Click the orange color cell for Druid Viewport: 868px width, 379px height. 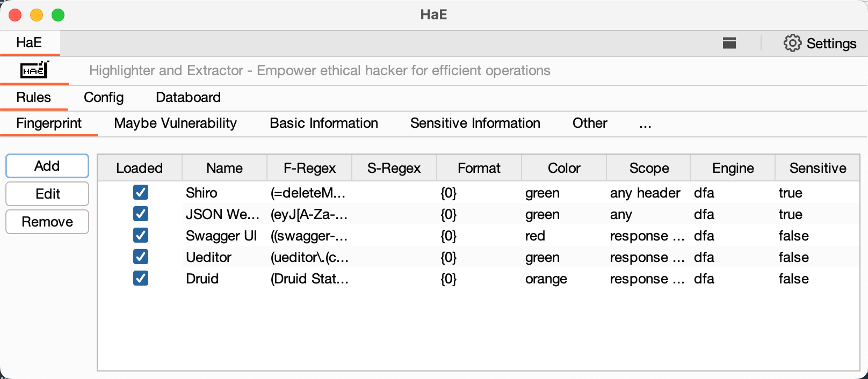click(546, 279)
